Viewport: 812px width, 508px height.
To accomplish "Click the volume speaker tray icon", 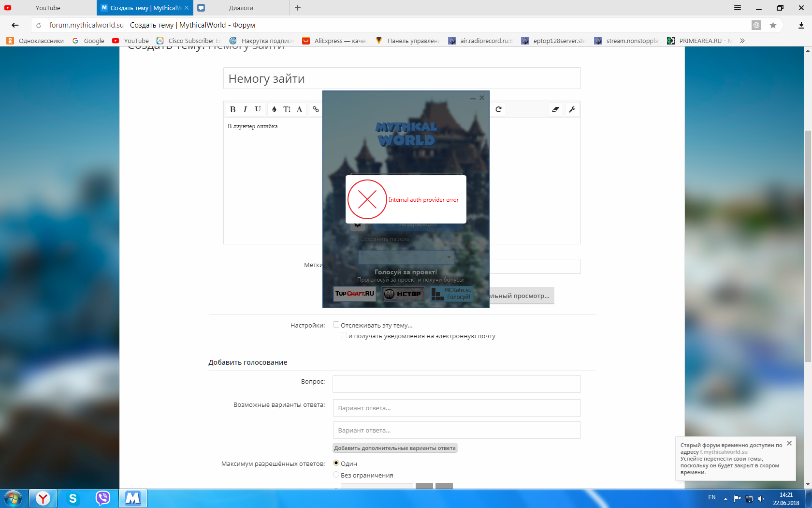I will [761, 498].
